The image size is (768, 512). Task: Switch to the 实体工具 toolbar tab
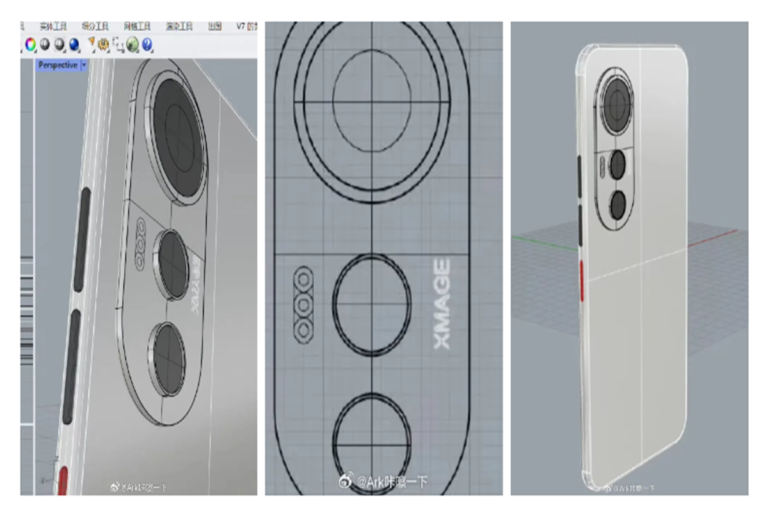(52, 27)
